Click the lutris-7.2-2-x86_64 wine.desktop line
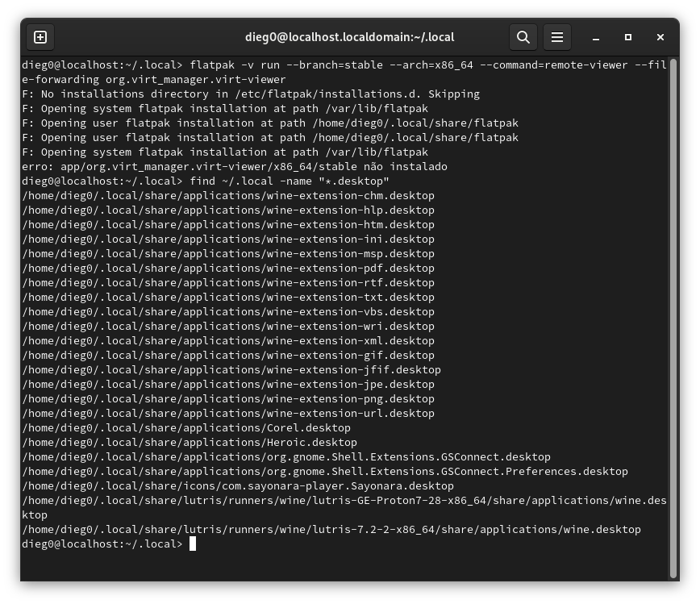The width and height of the screenshot is (700, 604). click(x=331, y=530)
